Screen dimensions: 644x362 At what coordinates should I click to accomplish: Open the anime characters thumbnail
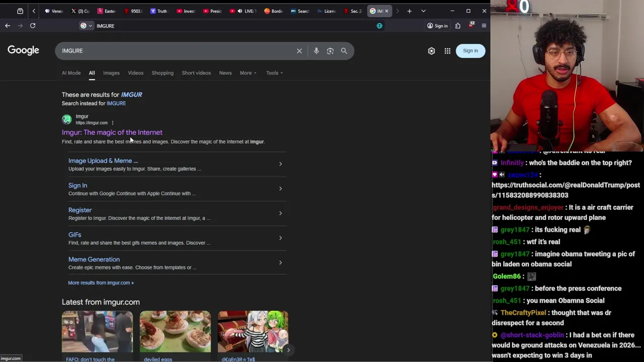tap(253, 332)
